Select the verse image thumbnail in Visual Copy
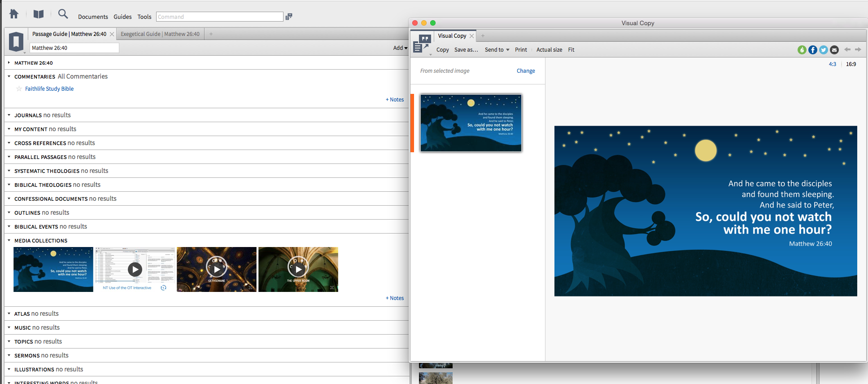Screen dimensions: 868x384 coord(471,123)
